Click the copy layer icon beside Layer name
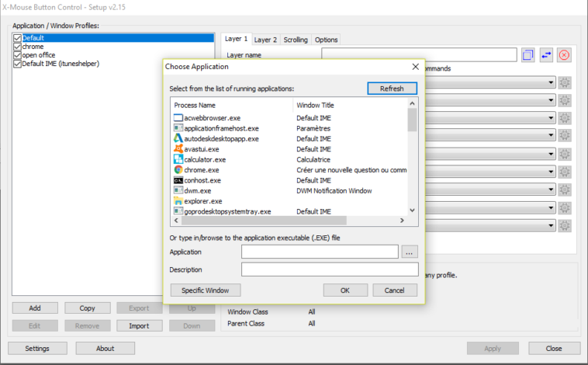Image resolution: width=588 pixels, height=365 pixels. point(528,55)
